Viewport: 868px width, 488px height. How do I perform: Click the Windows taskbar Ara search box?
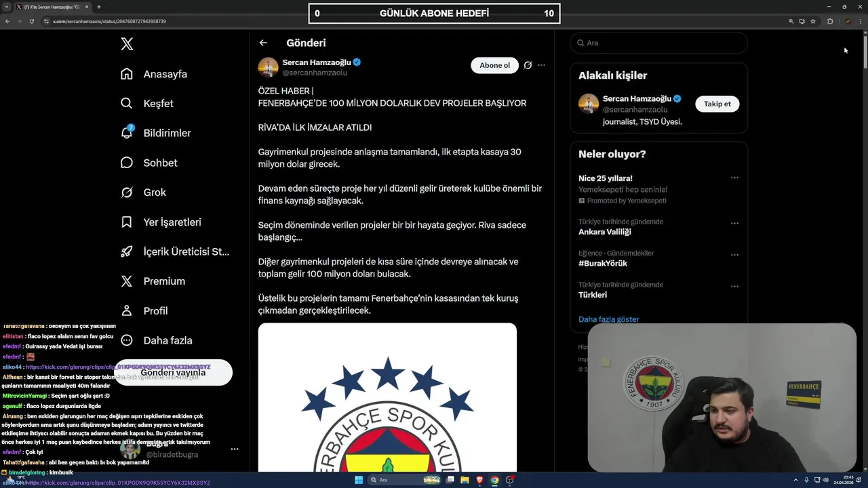pyautogui.click(x=404, y=480)
